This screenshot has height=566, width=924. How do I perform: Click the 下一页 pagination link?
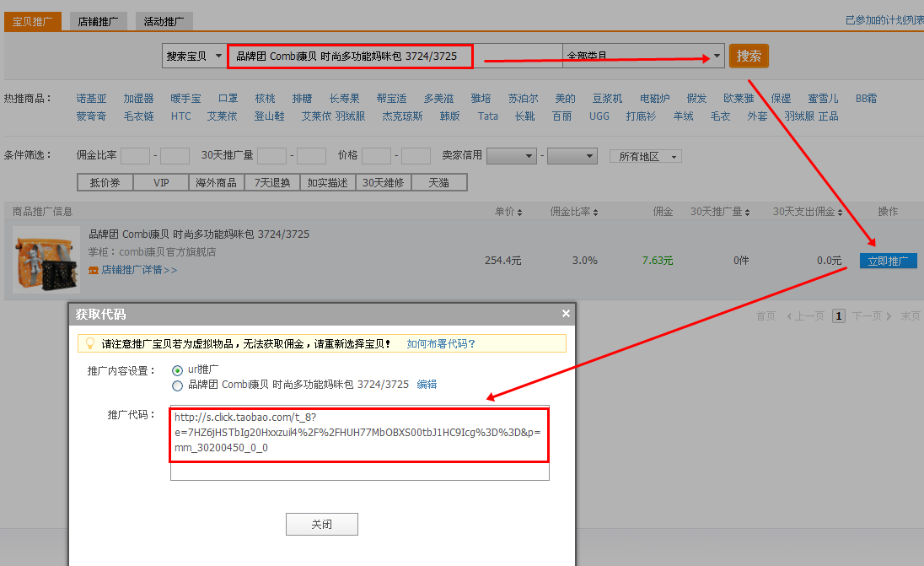(872, 316)
